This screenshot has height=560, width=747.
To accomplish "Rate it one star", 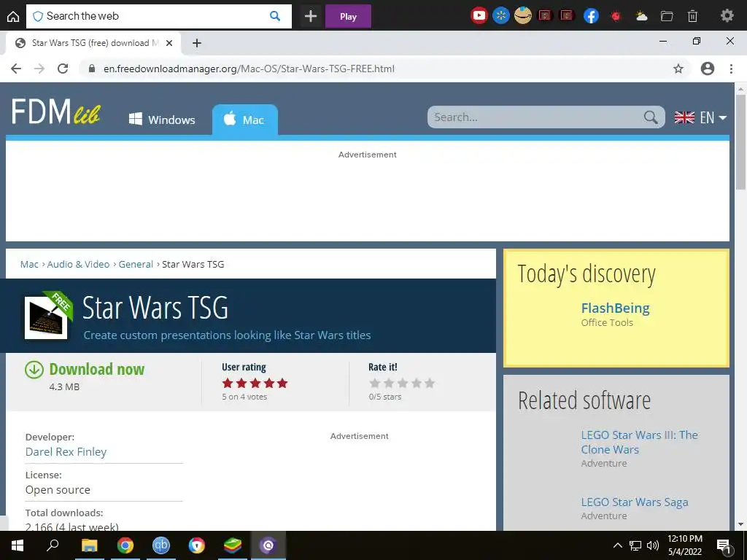I will coord(375,384).
